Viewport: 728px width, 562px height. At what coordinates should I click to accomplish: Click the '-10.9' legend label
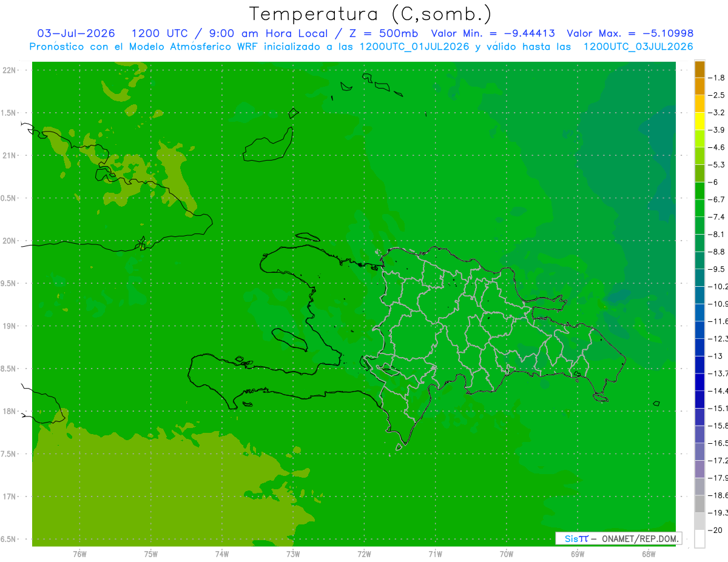[x=719, y=304]
